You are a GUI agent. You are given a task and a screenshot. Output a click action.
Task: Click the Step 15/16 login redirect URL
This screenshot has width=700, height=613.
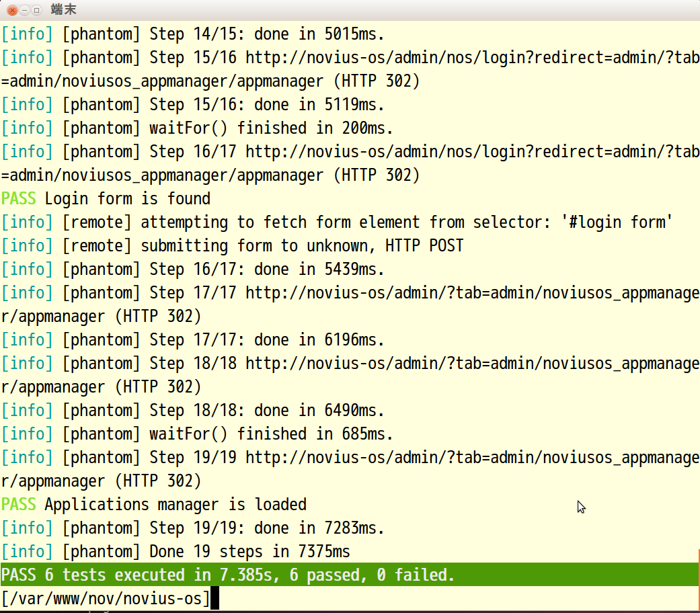[x=350, y=69]
